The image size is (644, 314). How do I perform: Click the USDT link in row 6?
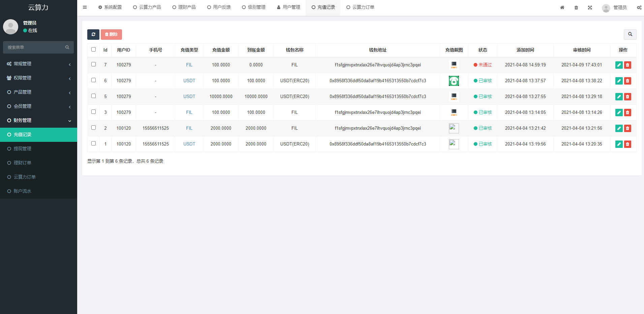189,81
